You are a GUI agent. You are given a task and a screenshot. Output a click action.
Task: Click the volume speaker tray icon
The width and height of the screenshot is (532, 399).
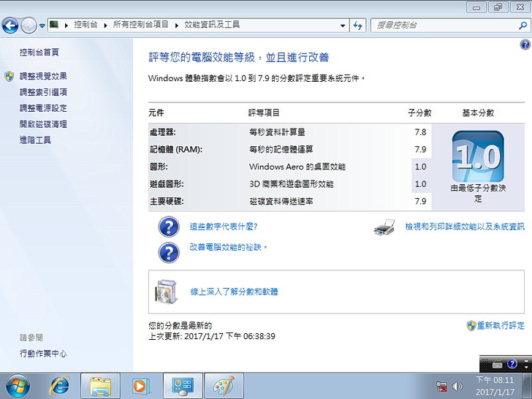(457, 386)
